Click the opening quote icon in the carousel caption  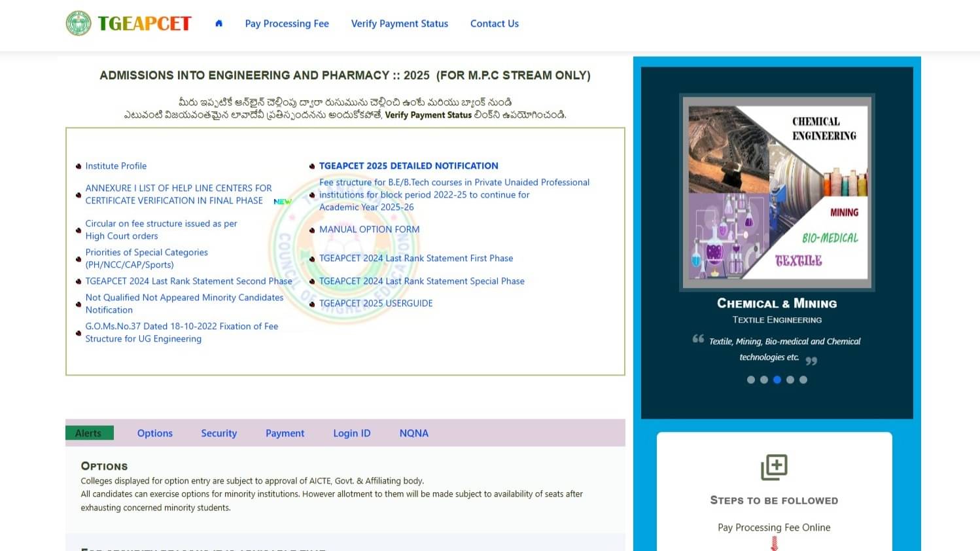697,339
